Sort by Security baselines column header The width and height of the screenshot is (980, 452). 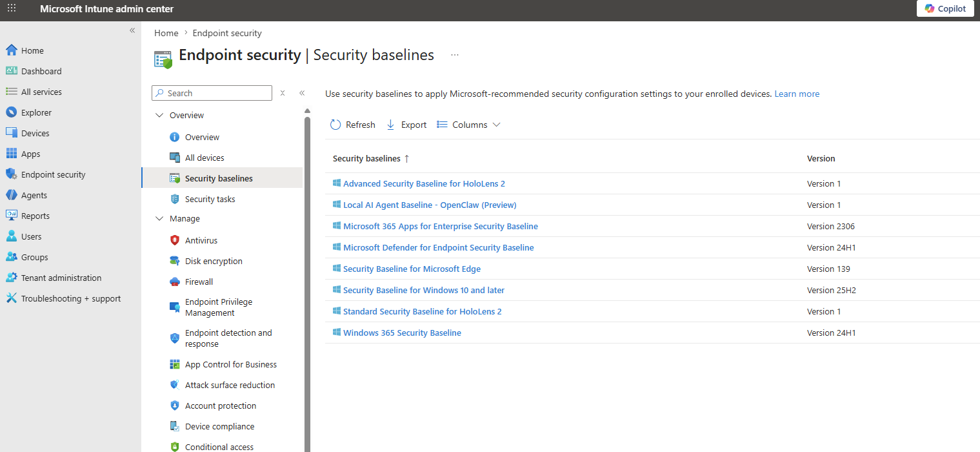[371, 158]
